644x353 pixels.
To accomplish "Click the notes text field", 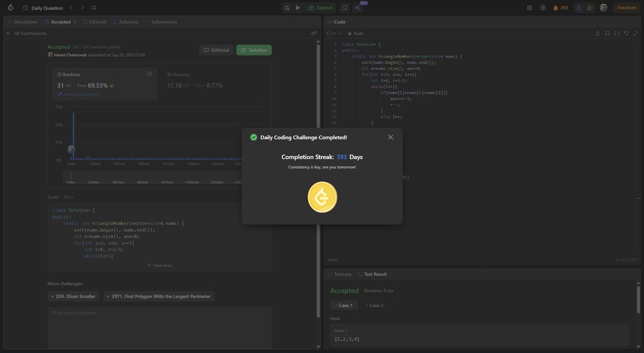I will [x=160, y=328].
